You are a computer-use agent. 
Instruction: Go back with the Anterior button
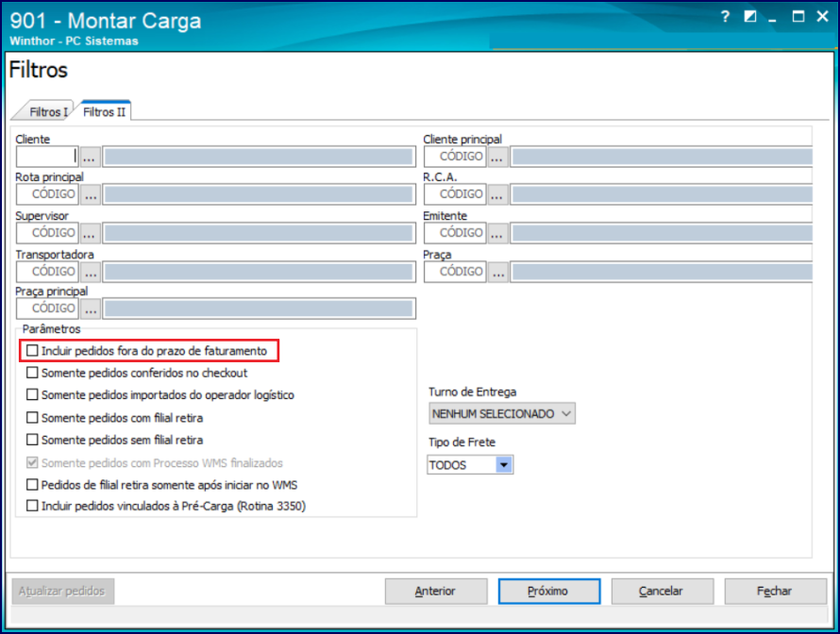pos(435,592)
